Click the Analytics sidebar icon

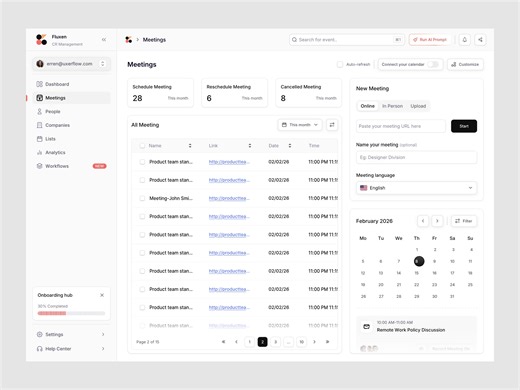[x=39, y=152]
